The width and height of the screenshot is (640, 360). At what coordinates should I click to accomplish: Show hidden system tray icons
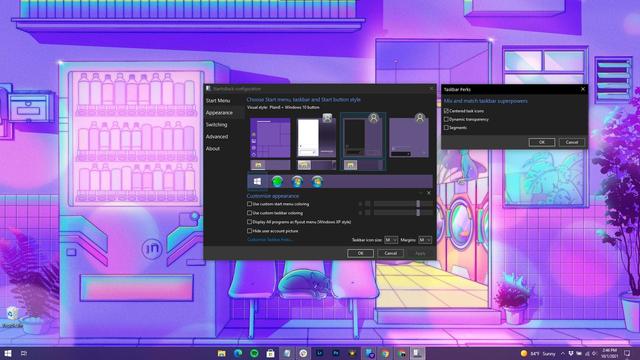point(563,353)
